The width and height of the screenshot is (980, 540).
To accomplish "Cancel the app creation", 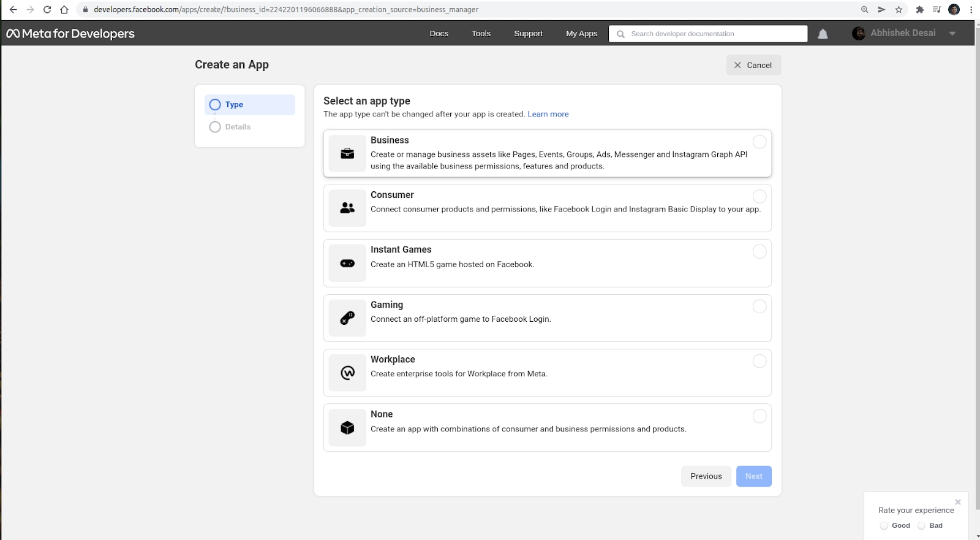I will [753, 65].
